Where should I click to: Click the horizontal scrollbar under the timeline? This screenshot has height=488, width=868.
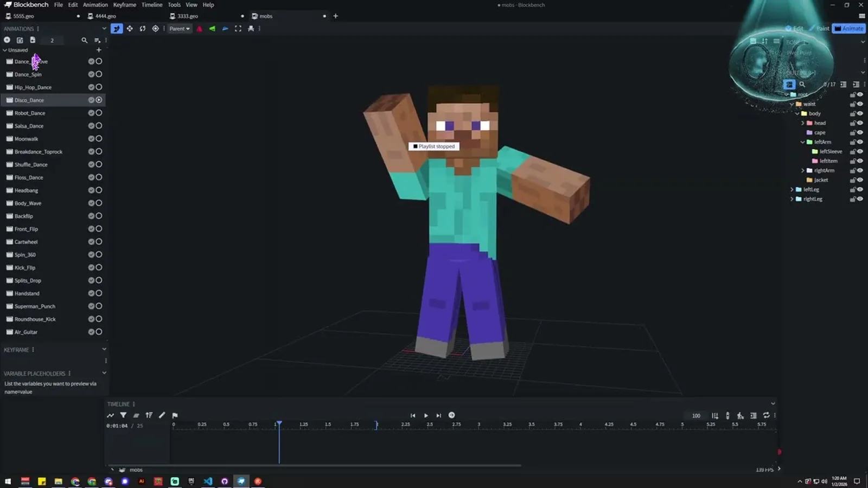pyautogui.click(x=315, y=465)
